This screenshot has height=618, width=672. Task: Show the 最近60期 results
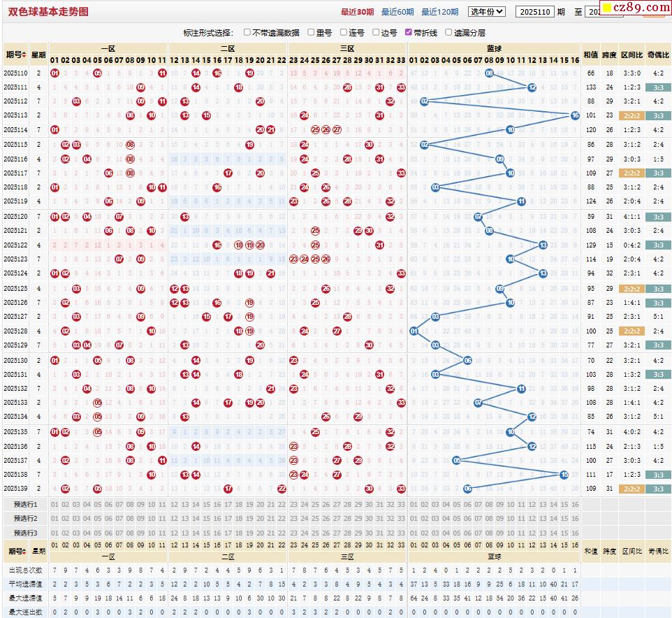coord(397,12)
